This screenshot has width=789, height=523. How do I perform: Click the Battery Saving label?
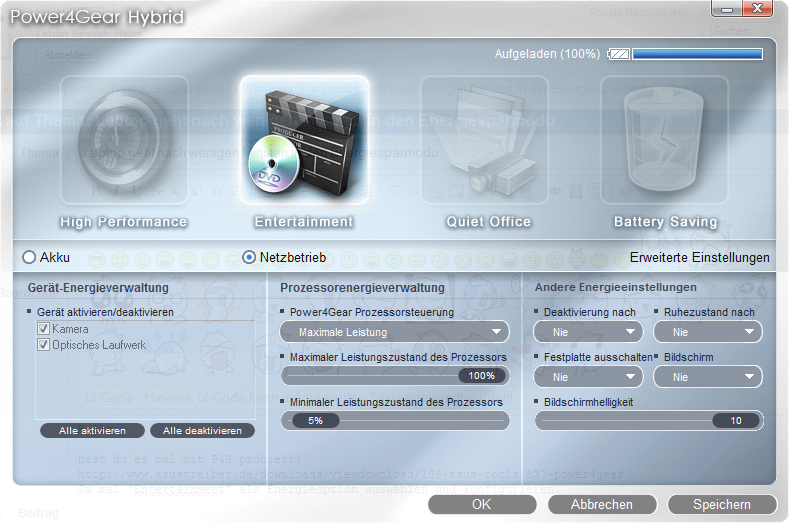click(666, 222)
